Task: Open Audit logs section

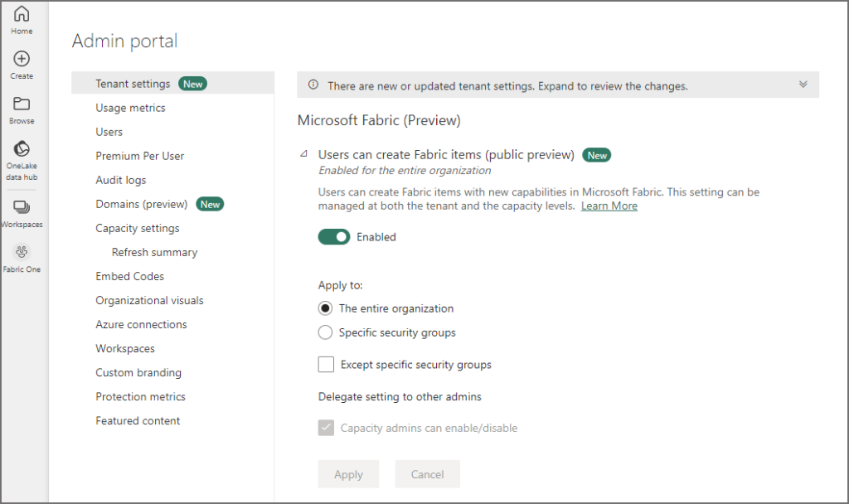Action: click(121, 180)
